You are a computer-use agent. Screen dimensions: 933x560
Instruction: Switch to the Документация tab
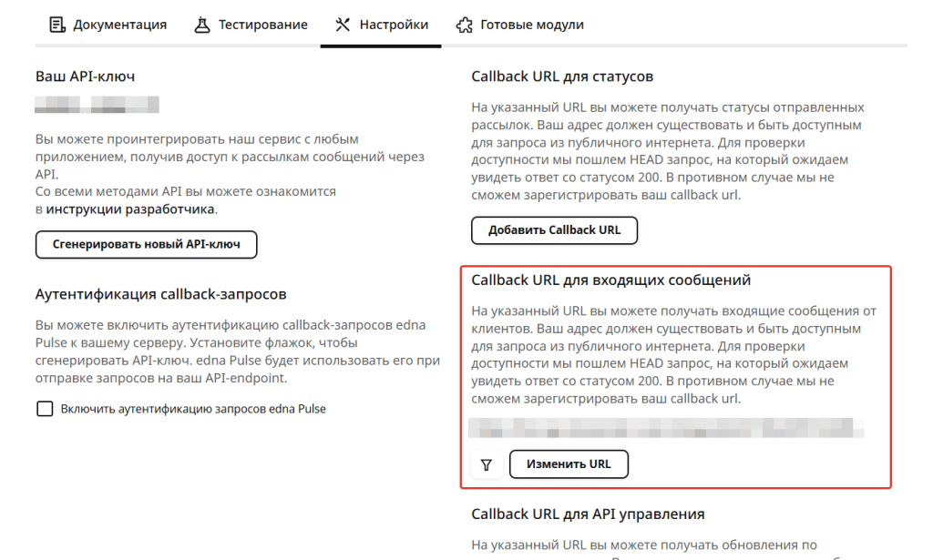(x=119, y=25)
